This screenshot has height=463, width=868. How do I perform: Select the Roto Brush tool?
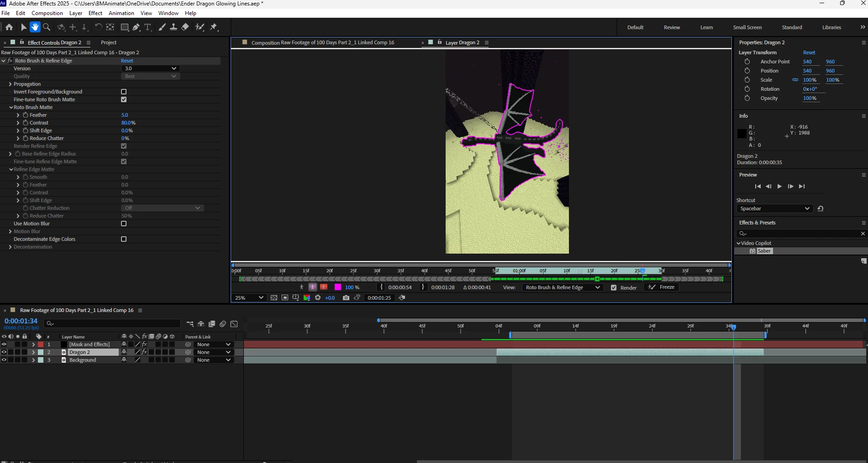(200, 27)
